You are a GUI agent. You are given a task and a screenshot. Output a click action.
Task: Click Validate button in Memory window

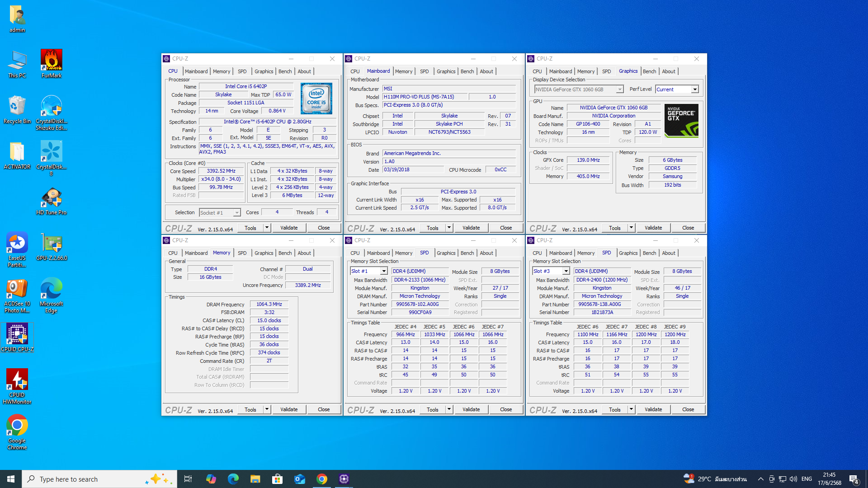289,409
